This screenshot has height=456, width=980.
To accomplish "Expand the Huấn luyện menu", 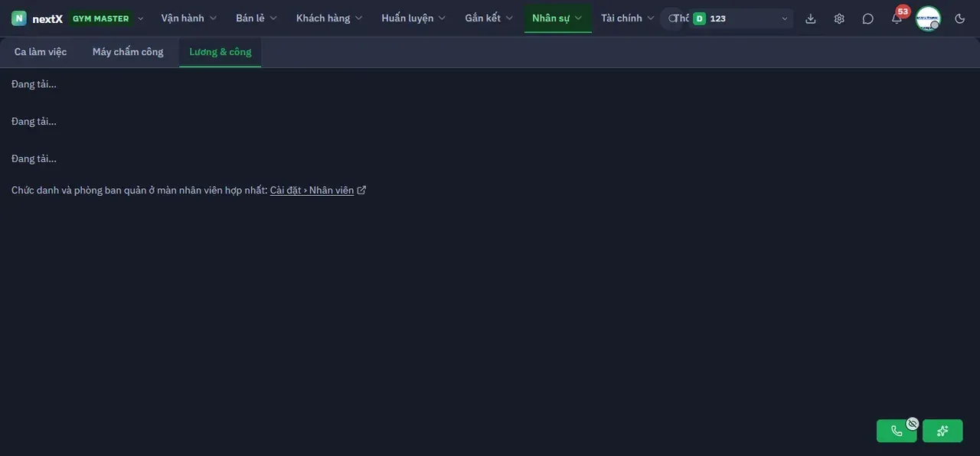I will coord(413,18).
